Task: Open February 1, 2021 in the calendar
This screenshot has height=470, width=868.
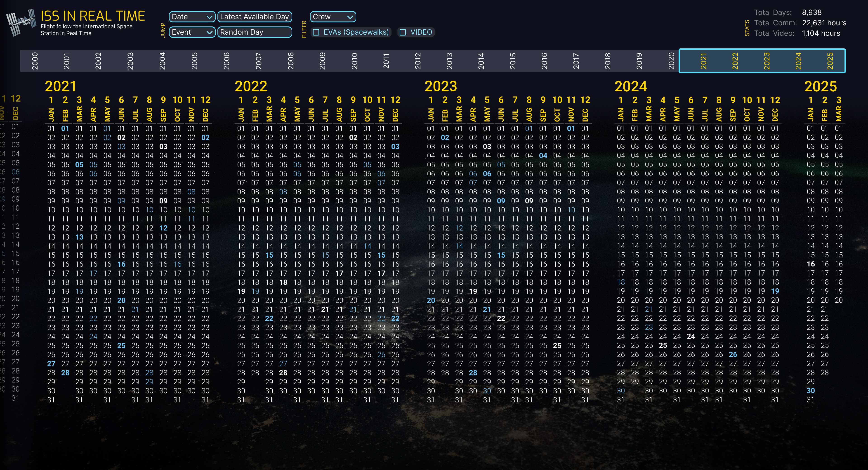Action: tap(65, 128)
